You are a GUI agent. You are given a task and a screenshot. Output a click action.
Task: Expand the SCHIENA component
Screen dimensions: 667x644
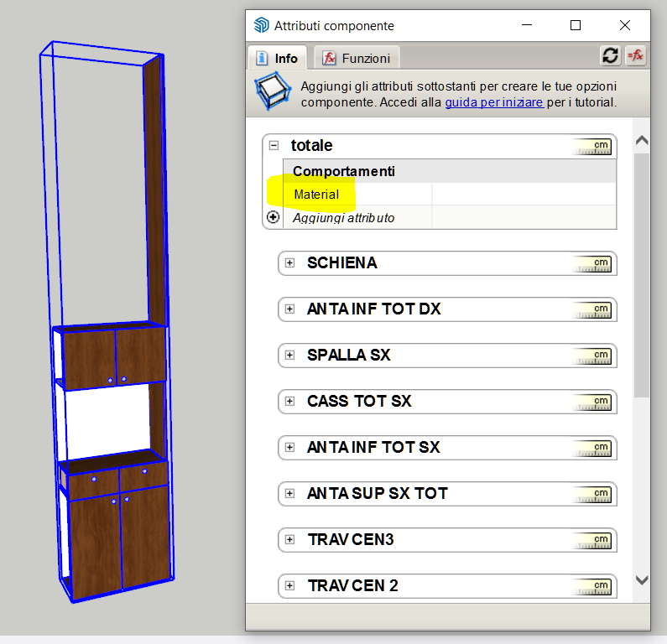(x=289, y=262)
